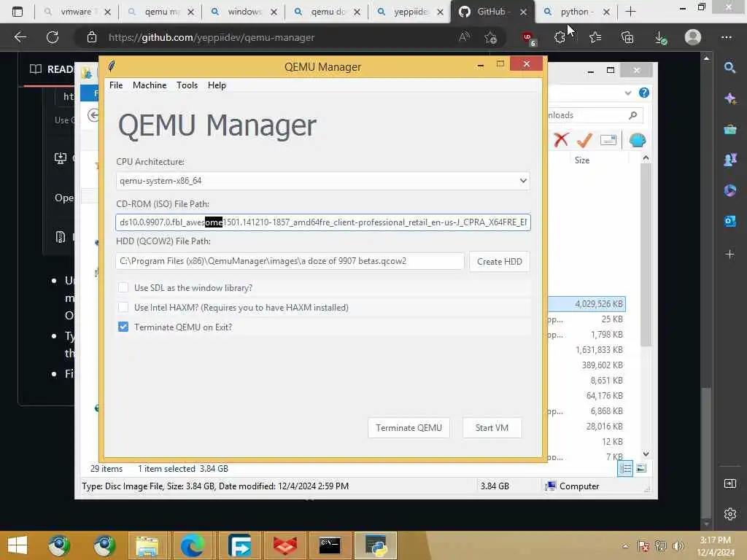Viewport: 747px width, 560px height.
Task: Show hidden system tray icons
Action: tap(625, 545)
